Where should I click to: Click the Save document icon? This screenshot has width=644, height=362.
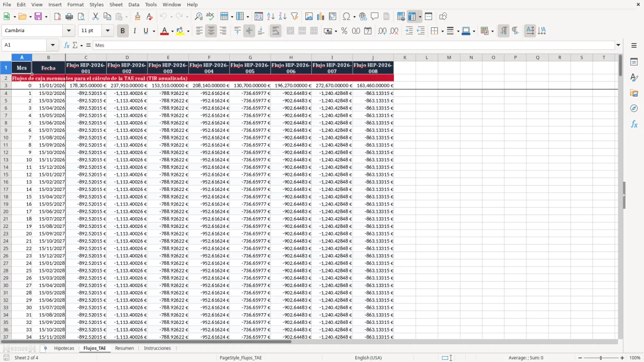38,17
